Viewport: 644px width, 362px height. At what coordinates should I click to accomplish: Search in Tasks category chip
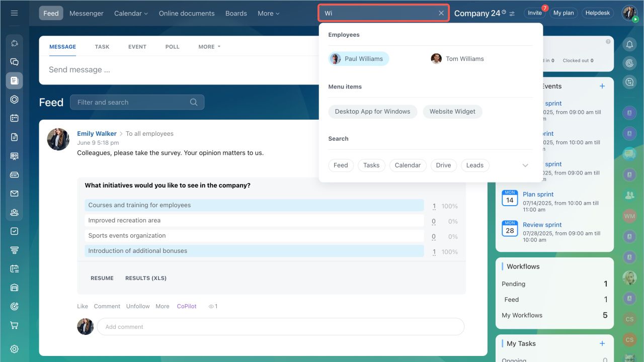pyautogui.click(x=371, y=165)
